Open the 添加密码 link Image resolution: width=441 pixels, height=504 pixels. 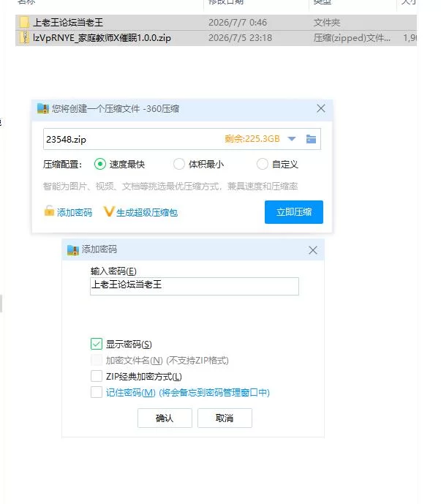click(75, 212)
